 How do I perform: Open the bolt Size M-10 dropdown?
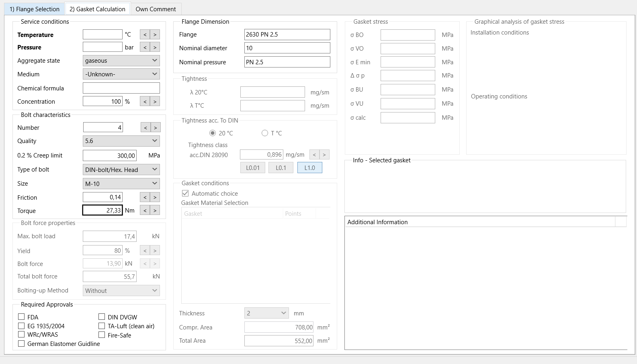[x=121, y=184]
